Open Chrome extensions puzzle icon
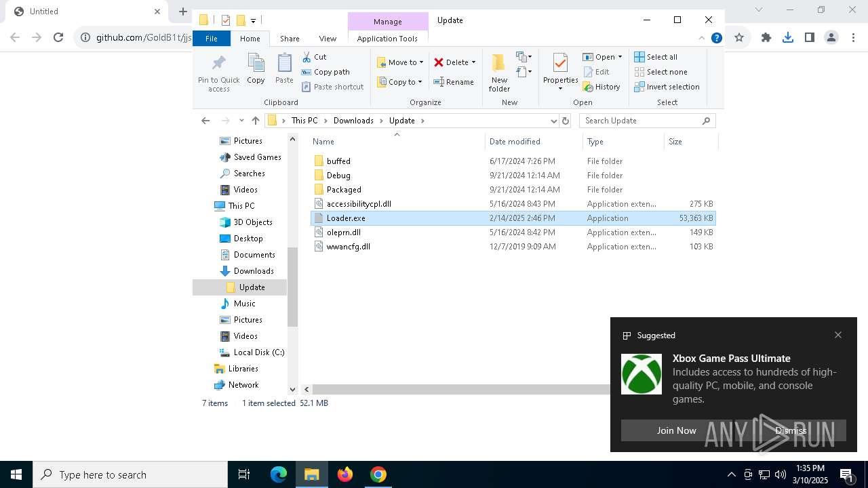Image resolution: width=868 pixels, height=488 pixels. pyautogui.click(x=766, y=38)
